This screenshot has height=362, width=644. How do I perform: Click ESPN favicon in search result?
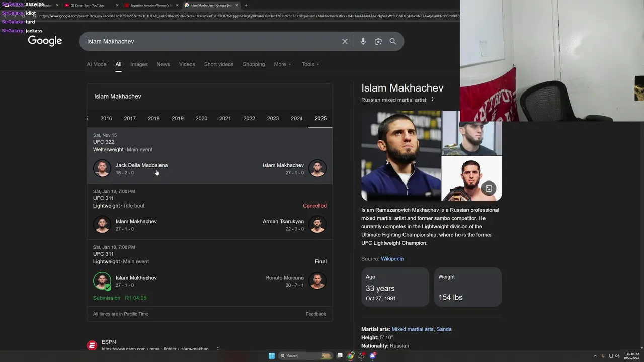[92, 345]
